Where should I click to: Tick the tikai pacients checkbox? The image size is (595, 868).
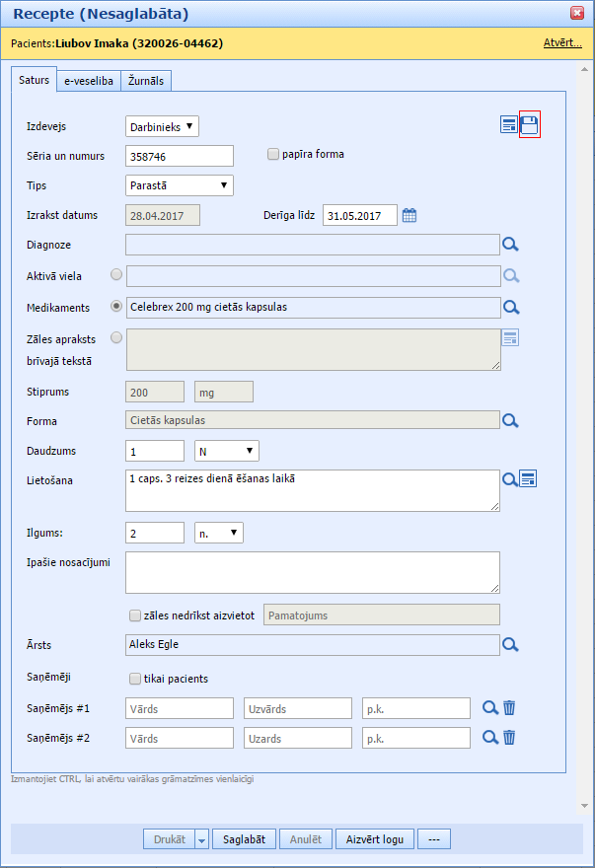135,679
